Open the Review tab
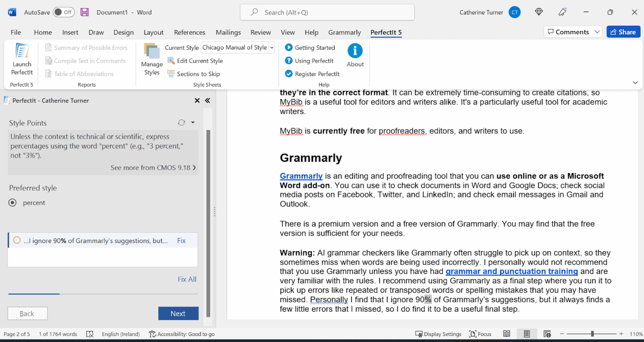644x342 pixels. pos(260,32)
